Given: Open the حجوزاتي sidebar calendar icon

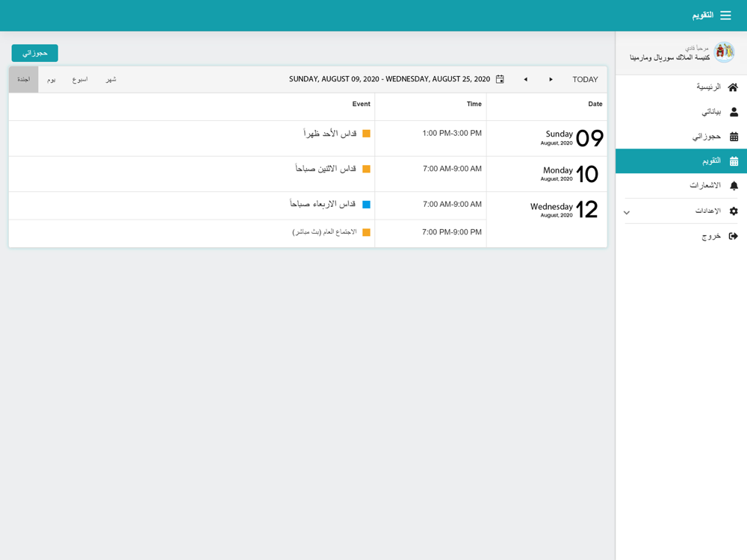Looking at the screenshot, I should pyautogui.click(x=734, y=137).
